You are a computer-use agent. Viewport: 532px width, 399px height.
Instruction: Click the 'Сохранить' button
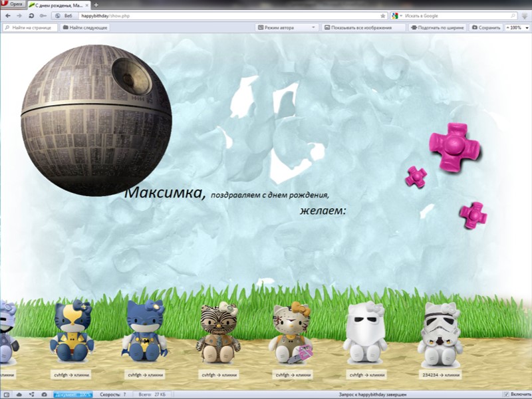(x=486, y=27)
